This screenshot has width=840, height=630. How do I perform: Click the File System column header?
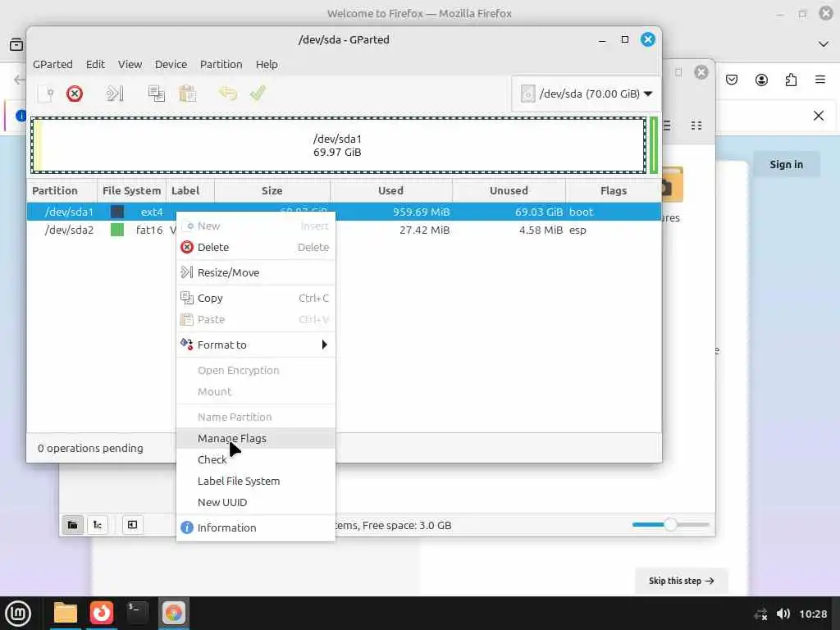point(132,190)
